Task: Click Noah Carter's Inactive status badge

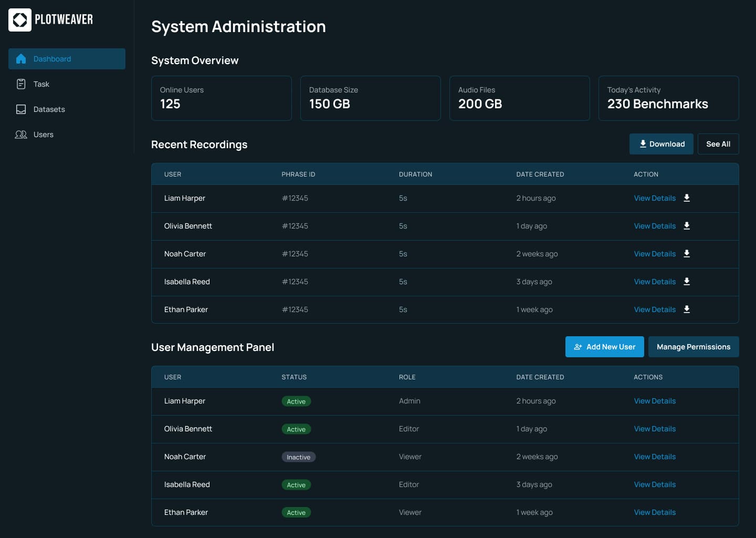Action: point(299,457)
